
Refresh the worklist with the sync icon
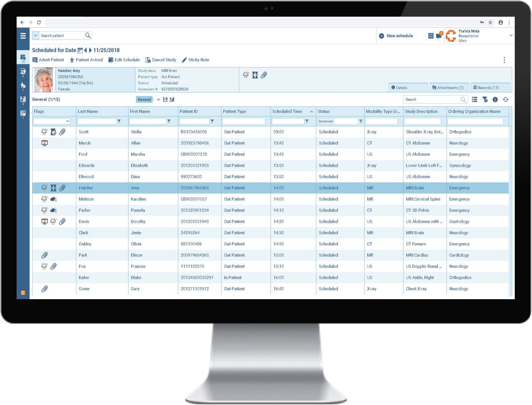pos(505,99)
